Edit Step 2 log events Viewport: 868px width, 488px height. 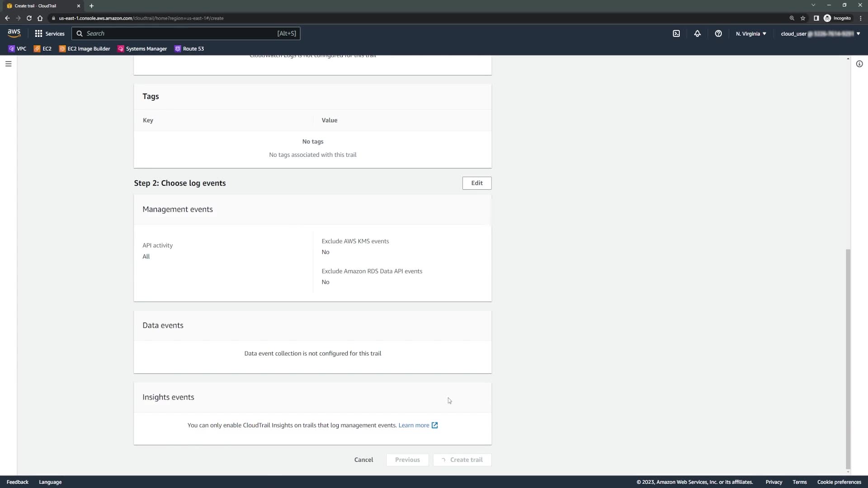pos(476,183)
